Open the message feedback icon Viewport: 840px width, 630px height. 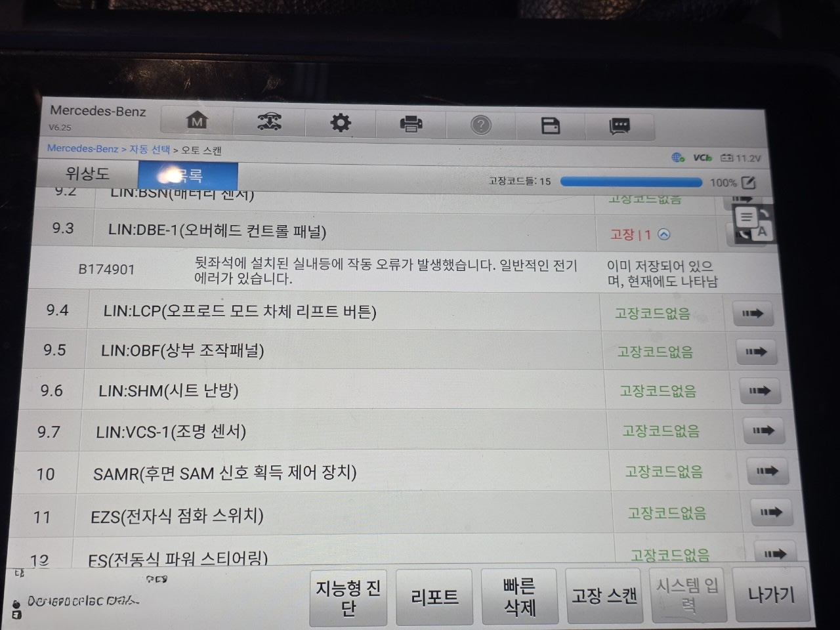point(619,126)
